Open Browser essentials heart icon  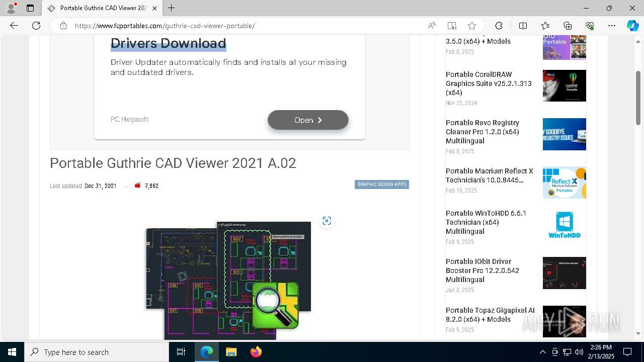tap(590, 26)
